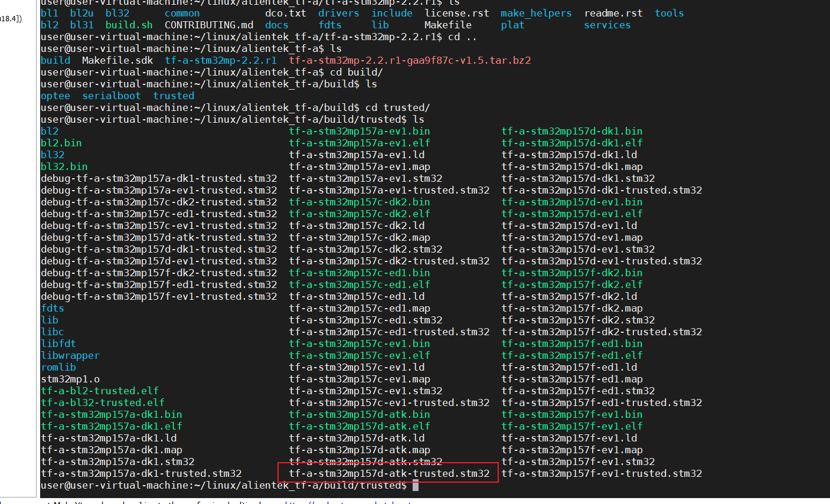This screenshot has height=504, width=830.
Task: Click the Makefile.sdk file name
Action: click(117, 60)
